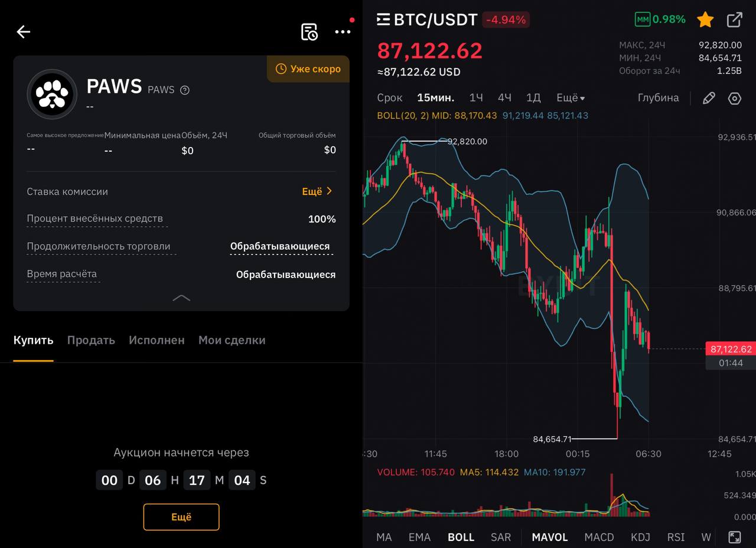Select the 1Д timeframe
Image resolution: width=756 pixels, height=548 pixels.
tap(533, 98)
